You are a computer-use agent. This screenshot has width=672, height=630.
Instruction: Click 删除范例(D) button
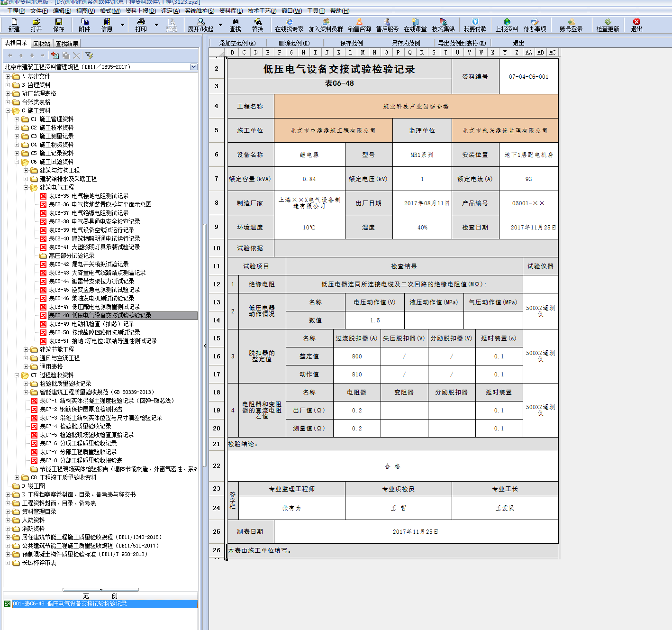(x=294, y=43)
